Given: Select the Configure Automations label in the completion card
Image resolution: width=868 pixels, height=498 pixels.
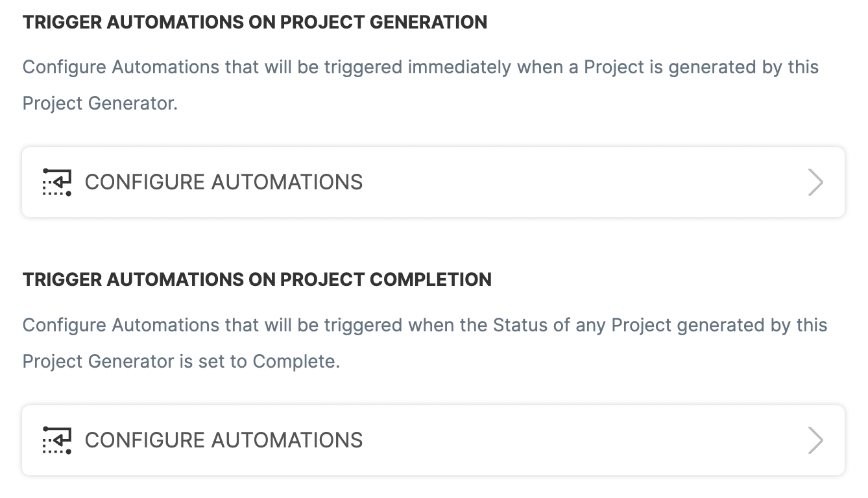Looking at the screenshot, I should click(224, 440).
